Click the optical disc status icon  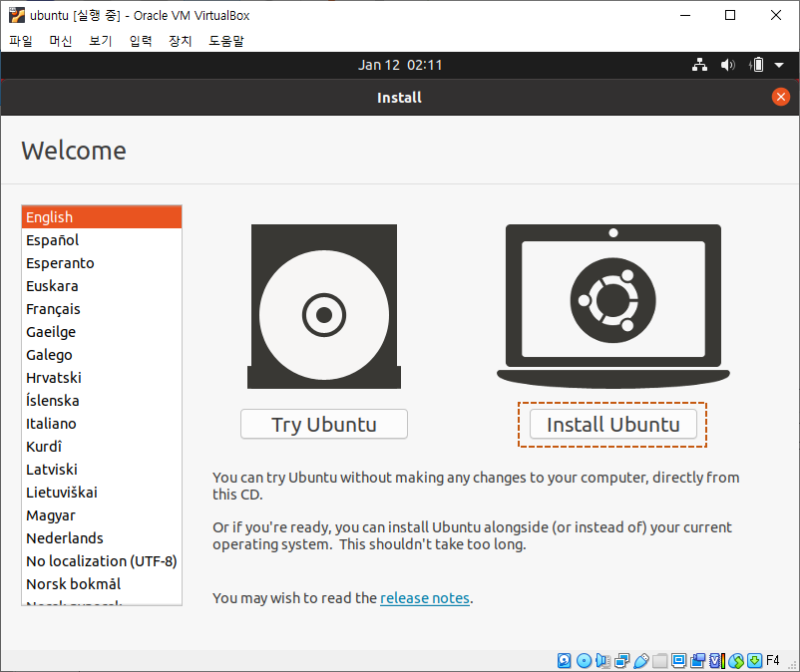pos(584,661)
